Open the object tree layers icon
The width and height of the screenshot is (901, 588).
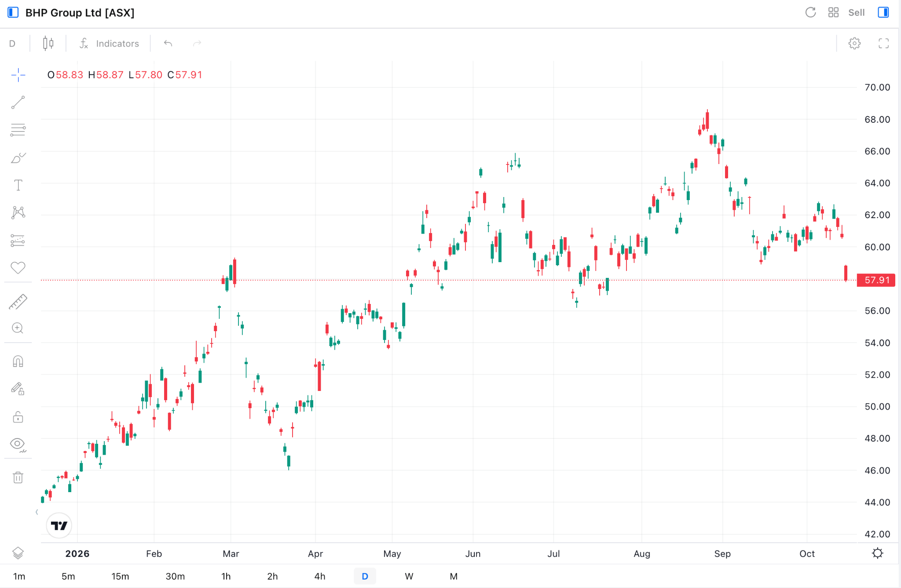(18, 553)
